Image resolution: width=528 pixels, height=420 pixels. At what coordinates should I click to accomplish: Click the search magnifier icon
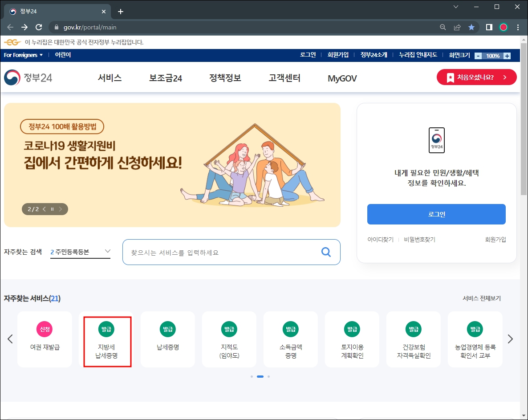(326, 252)
